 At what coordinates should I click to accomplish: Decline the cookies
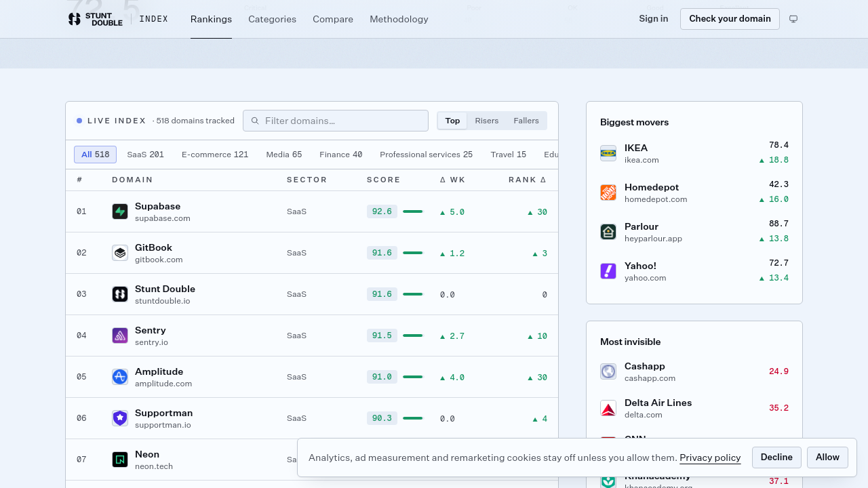coord(776,457)
